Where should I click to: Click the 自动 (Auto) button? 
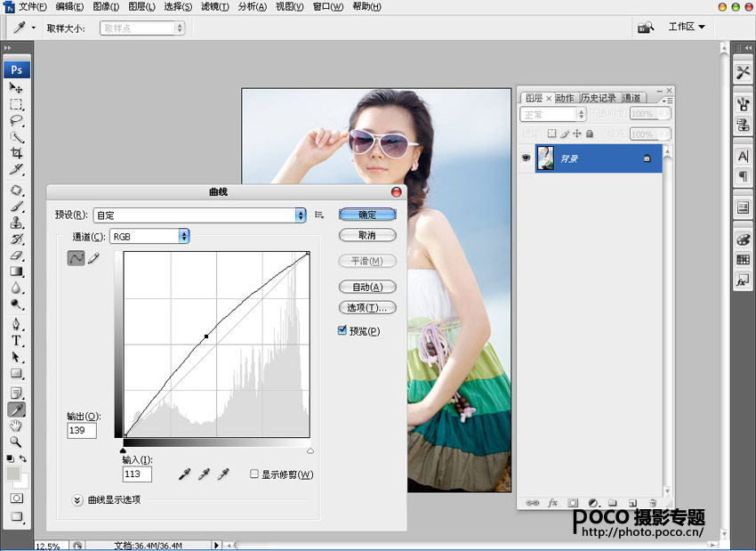(x=366, y=287)
